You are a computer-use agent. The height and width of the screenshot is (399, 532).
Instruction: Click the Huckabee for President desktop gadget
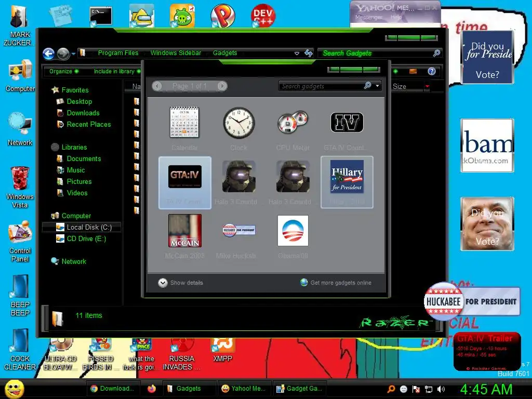tap(472, 302)
